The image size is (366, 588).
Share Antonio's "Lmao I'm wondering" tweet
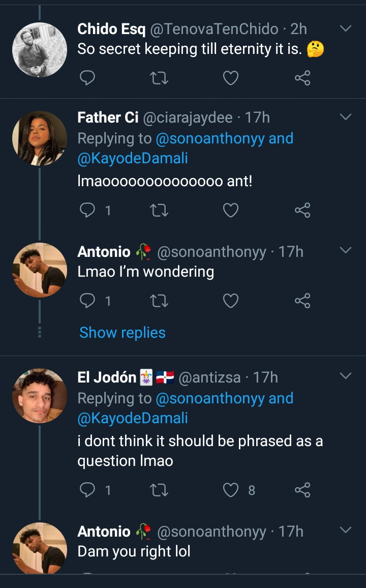point(302,302)
